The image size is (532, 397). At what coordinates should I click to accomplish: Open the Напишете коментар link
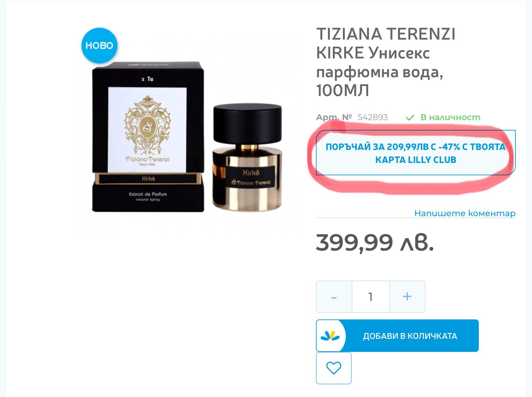click(x=465, y=213)
